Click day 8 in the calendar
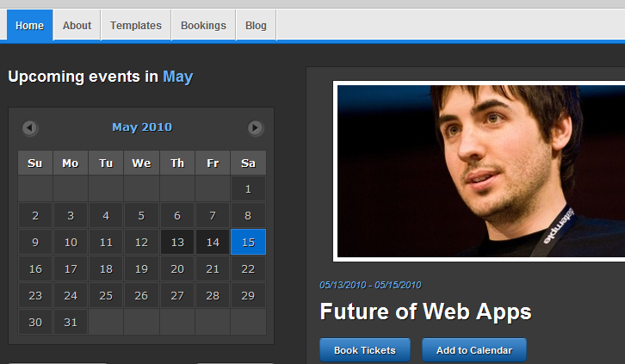Screen dimensions: 625x364 click(248, 215)
